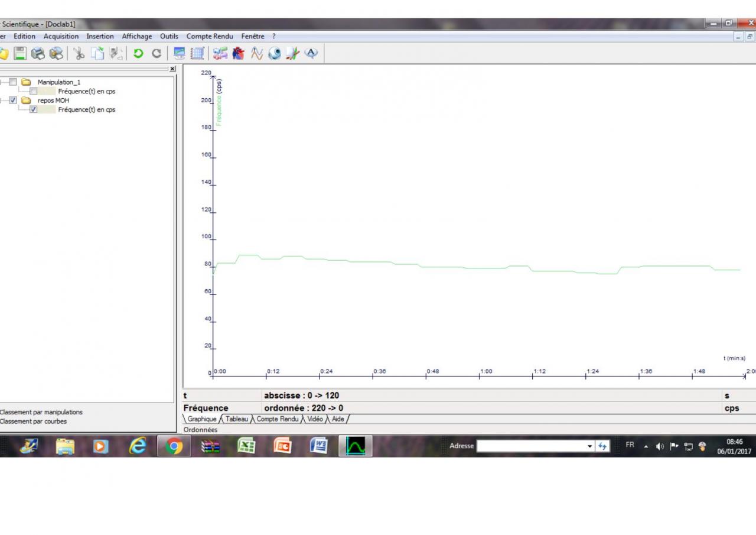Click the greyed paste toolbar icon

point(116,54)
